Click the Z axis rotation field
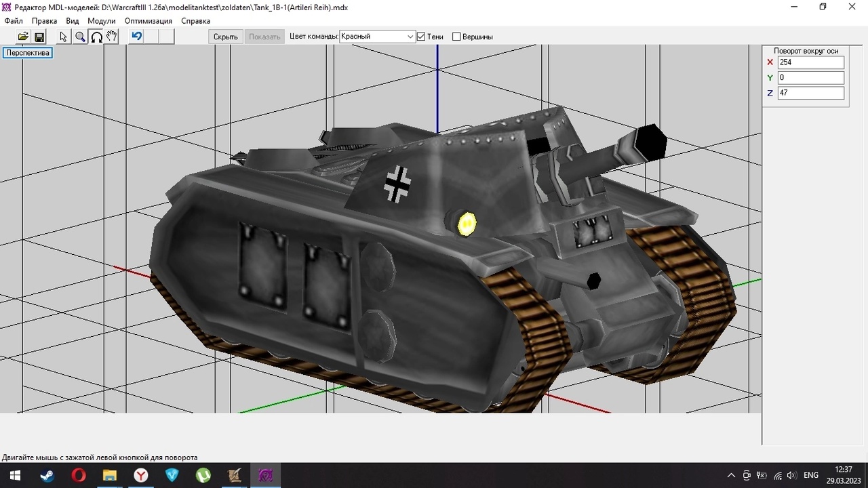Image resolution: width=868 pixels, height=488 pixels. [x=810, y=93]
